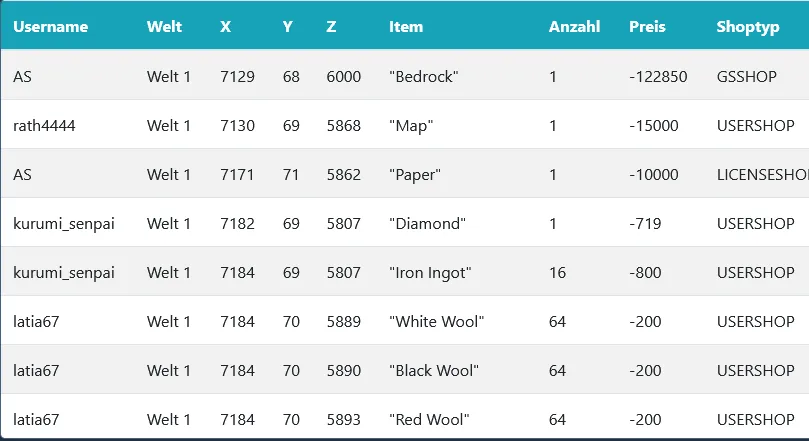Viewport: 809px width, 441px height.
Task: Select the "Map" item cell
Action: 411,126
